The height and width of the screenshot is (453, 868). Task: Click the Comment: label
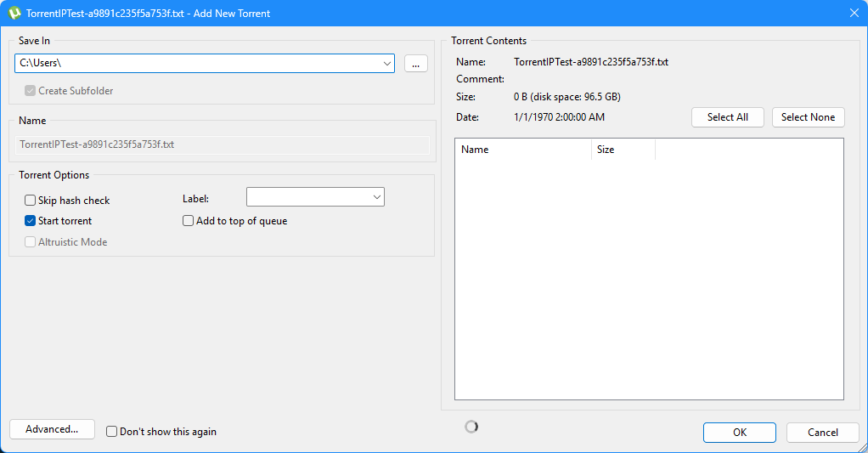pyautogui.click(x=480, y=79)
